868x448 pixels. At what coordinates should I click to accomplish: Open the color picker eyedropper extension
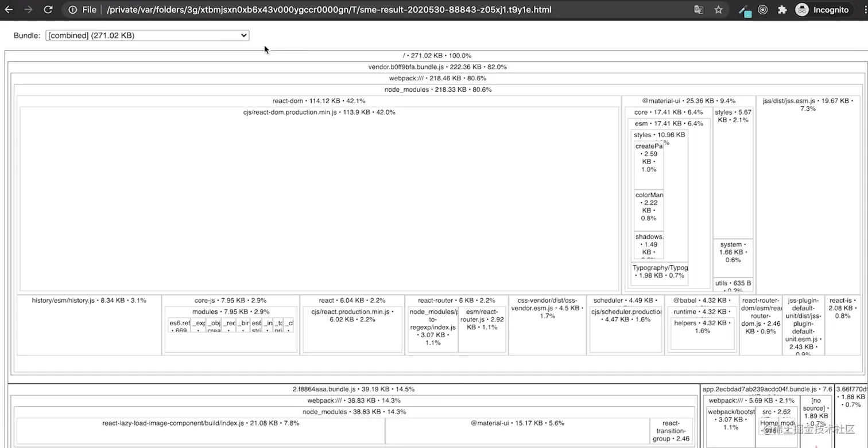click(x=745, y=10)
